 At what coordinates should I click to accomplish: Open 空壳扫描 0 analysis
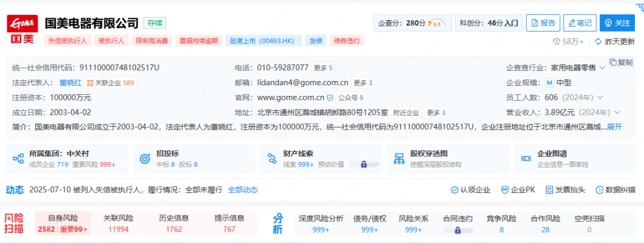tap(589, 224)
